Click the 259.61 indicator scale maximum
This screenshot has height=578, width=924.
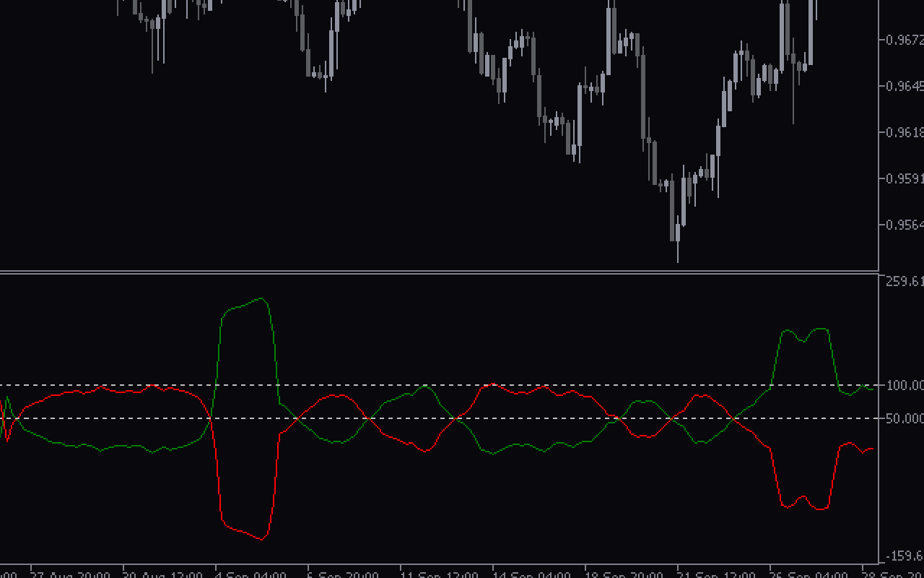pyautogui.click(x=905, y=281)
